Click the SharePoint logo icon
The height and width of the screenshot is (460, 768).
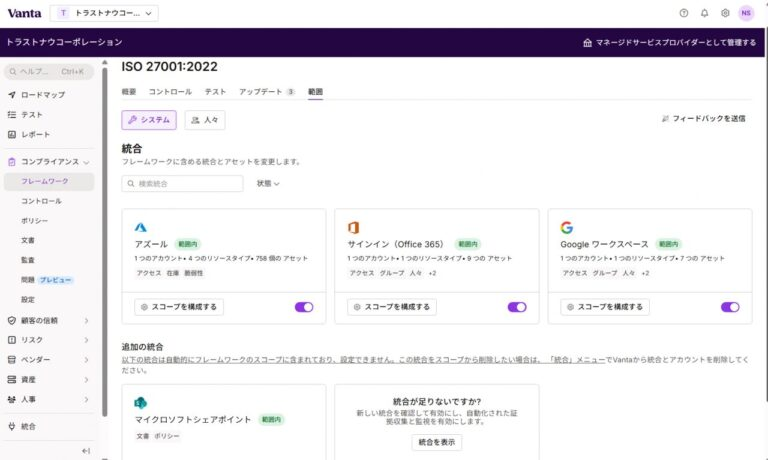(141, 403)
